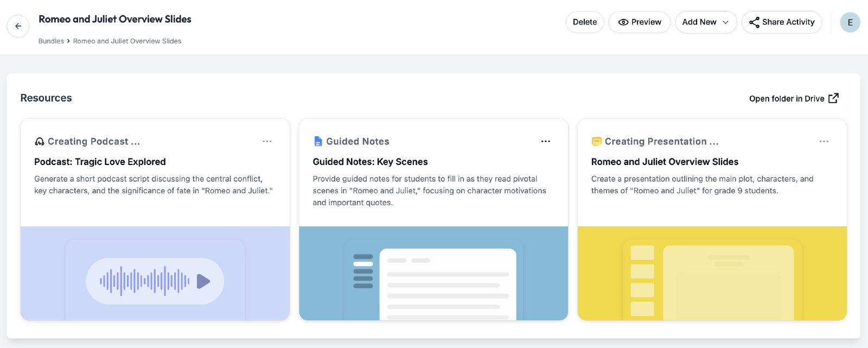The image size is (868, 348).
Task: Select the Podcast: Tragic Love Explored title
Action: (100, 162)
